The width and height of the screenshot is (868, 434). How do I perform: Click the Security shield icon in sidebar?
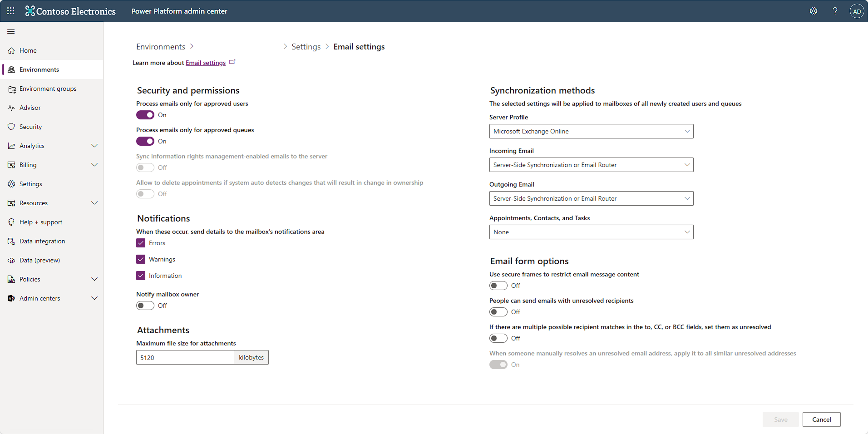(x=11, y=127)
